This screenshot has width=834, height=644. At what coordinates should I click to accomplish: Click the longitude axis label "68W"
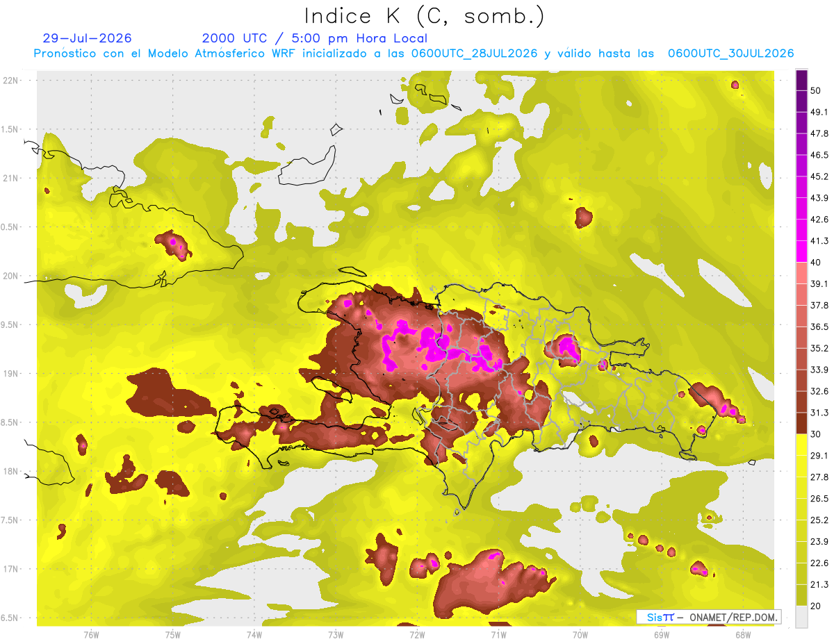(743, 635)
